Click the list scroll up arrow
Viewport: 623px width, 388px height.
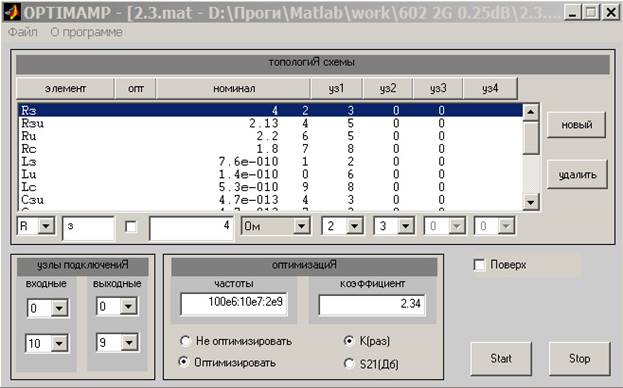coord(531,112)
